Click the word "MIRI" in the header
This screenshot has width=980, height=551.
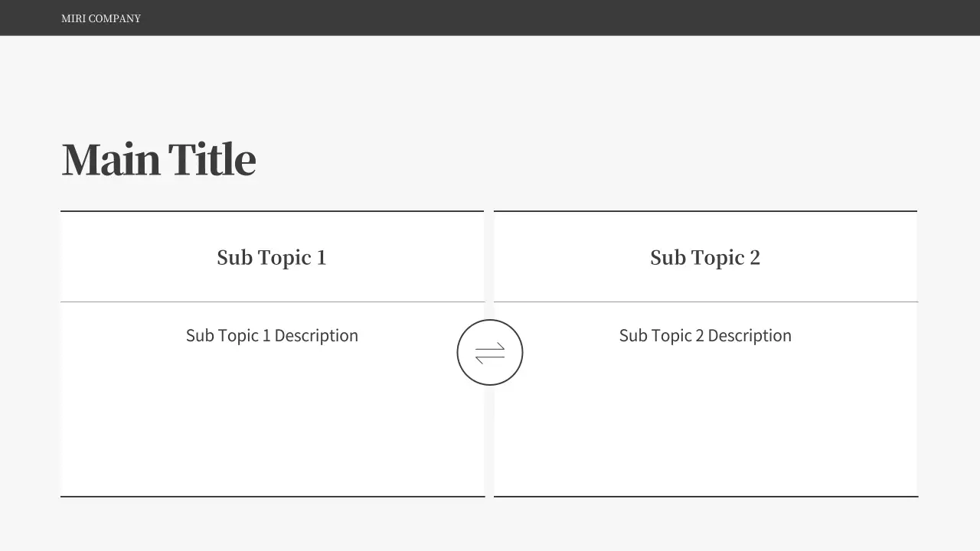pyautogui.click(x=73, y=18)
